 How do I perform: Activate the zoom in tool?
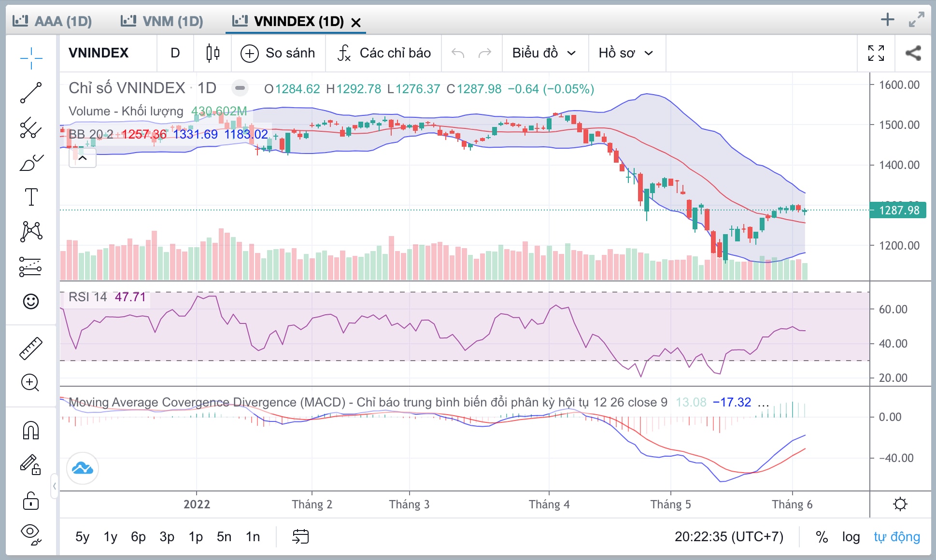(x=30, y=383)
